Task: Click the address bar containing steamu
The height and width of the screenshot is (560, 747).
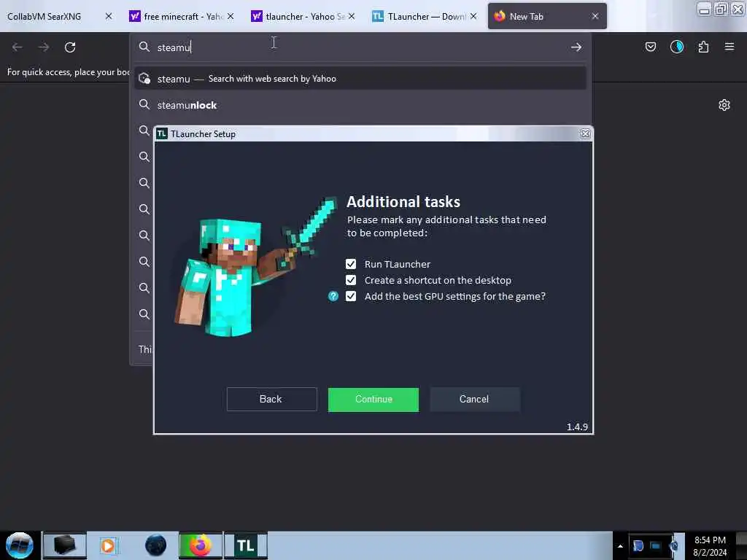Action: [360, 47]
